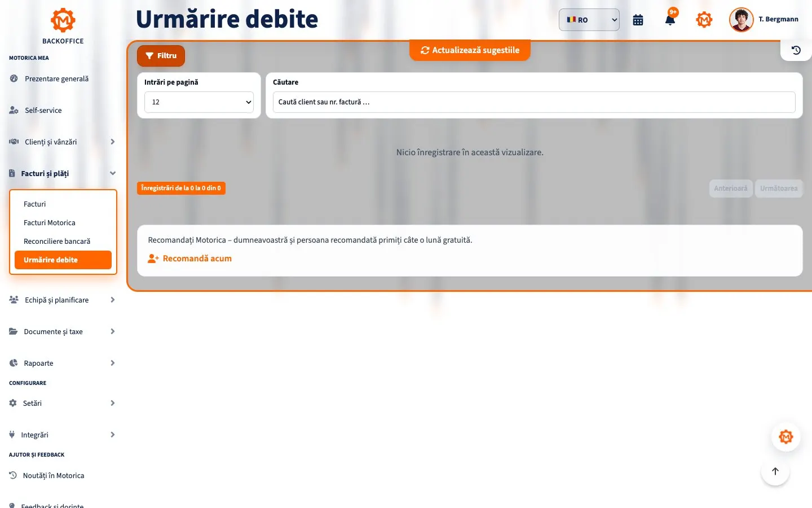812x508 pixels.
Task: Open the RO language dropdown
Action: [x=589, y=20]
